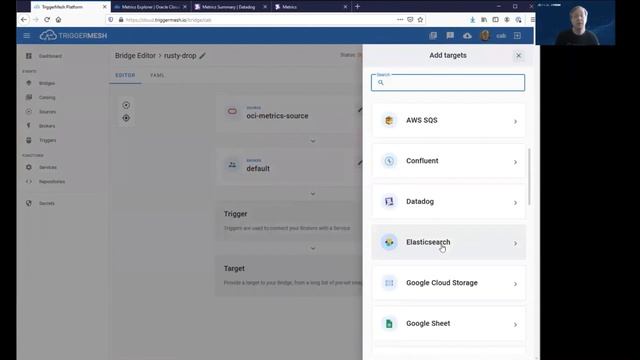Click the Target card
Screen dimensions: 640x360
click(289, 276)
